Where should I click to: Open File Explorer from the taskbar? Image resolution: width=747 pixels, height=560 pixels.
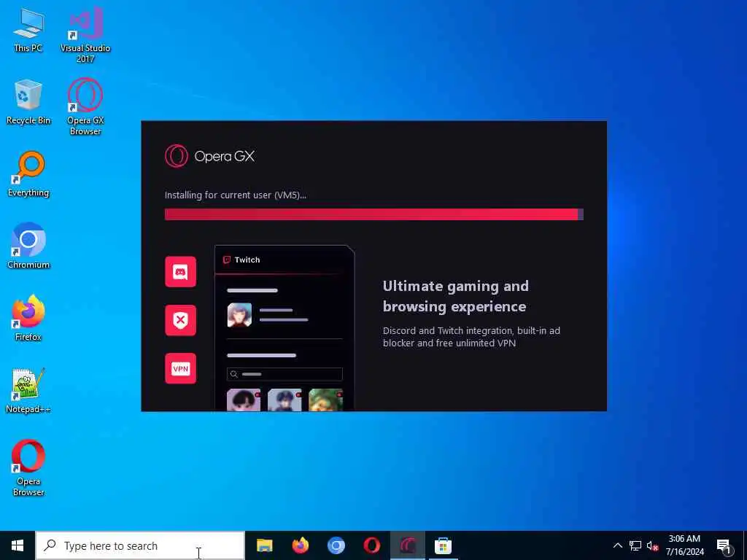[x=264, y=545]
